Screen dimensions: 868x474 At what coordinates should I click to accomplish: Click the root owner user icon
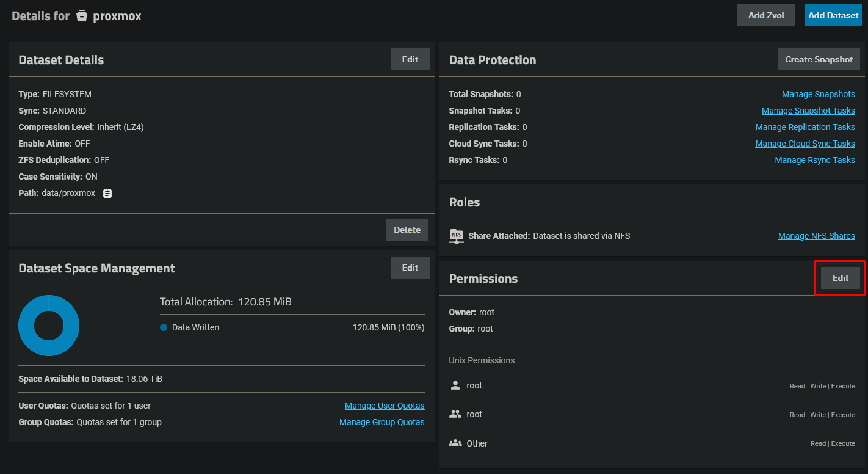[455, 385]
